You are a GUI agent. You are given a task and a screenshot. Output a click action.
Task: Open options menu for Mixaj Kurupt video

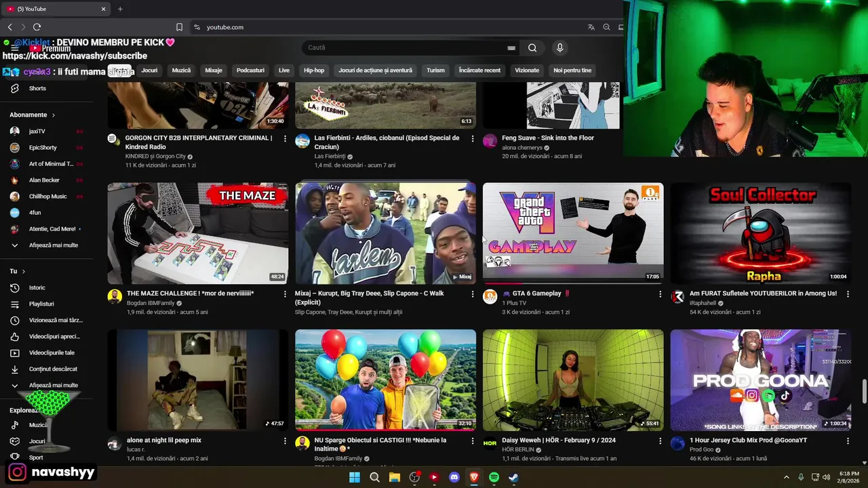tap(473, 294)
